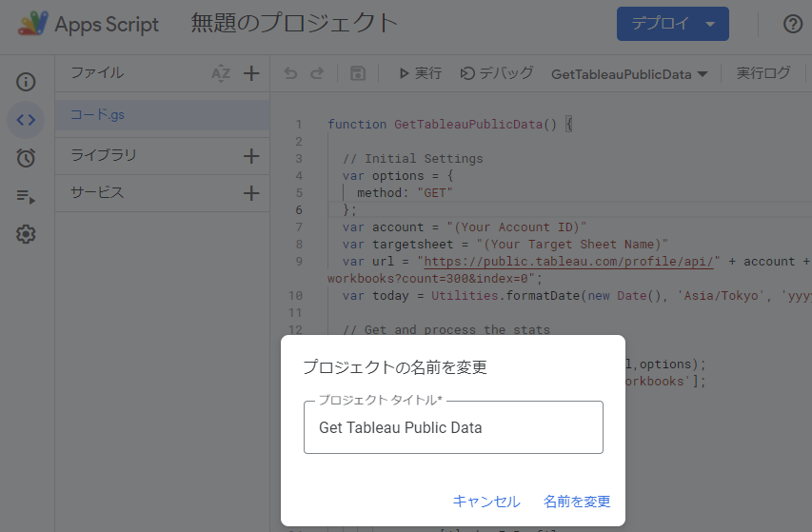Open the 実行ログ execution log
Image resolution: width=812 pixels, height=532 pixels.
pyautogui.click(x=763, y=73)
